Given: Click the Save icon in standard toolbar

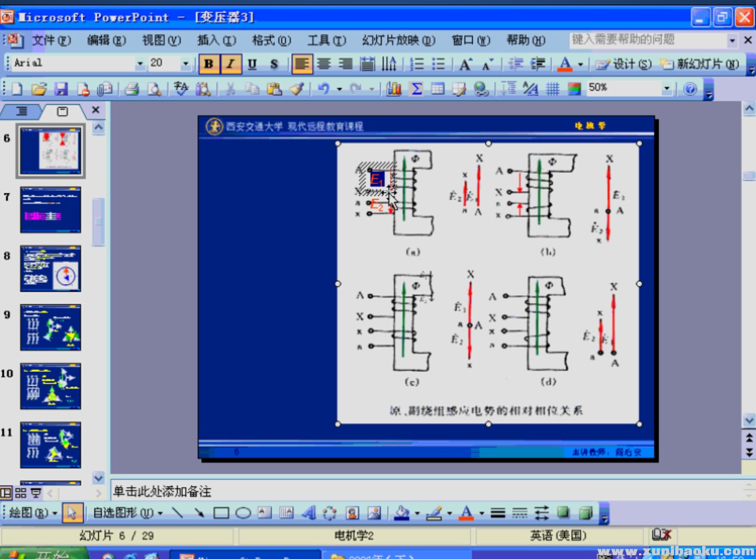Looking at the screenshot, I should (61, 90).
